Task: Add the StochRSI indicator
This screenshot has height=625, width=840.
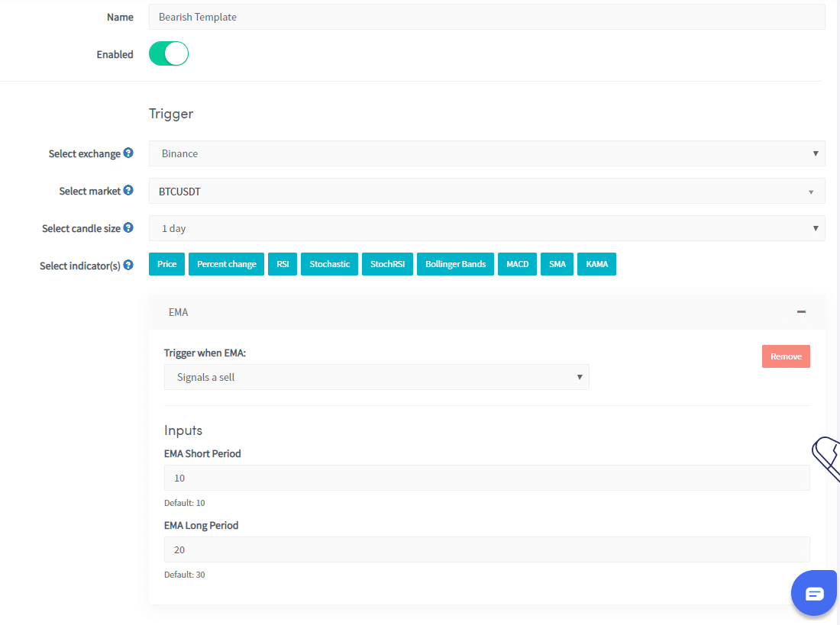Action: point(387,264)
